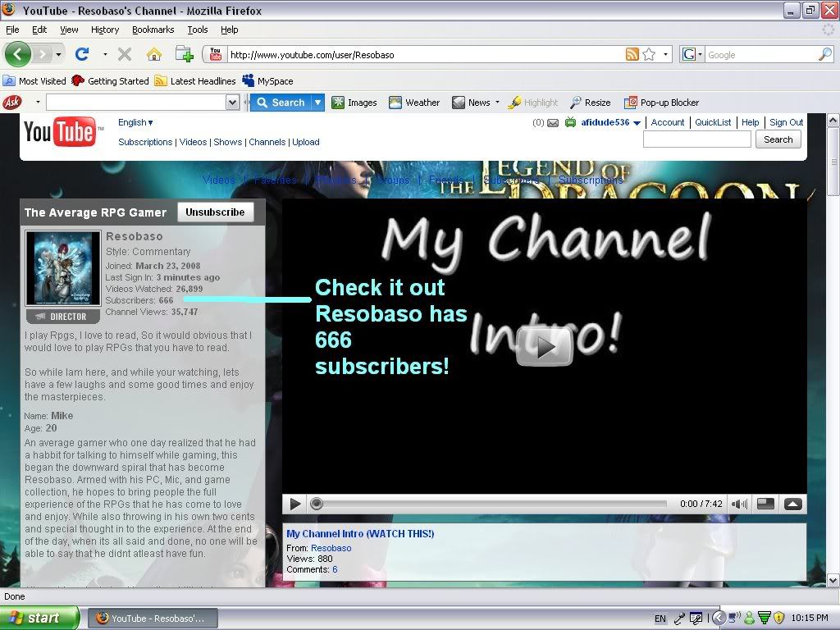840x630 pixels.
Task: Open the YouTube Upload link
Action: tap(306, 142)
